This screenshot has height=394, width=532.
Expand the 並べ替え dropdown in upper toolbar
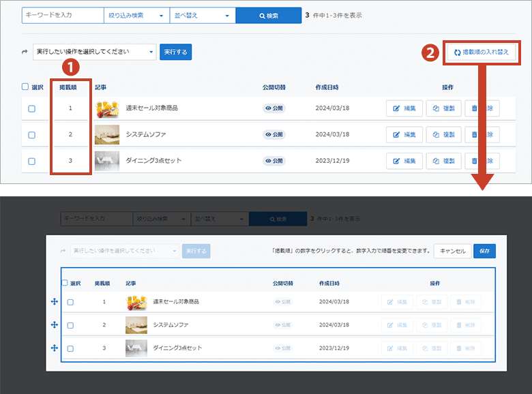(x=201, y=15)
